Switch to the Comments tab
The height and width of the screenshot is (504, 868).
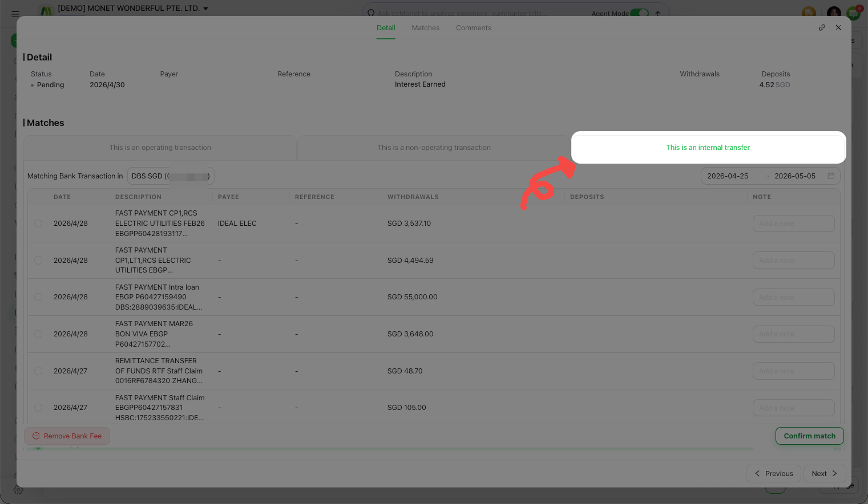[474, 28]
